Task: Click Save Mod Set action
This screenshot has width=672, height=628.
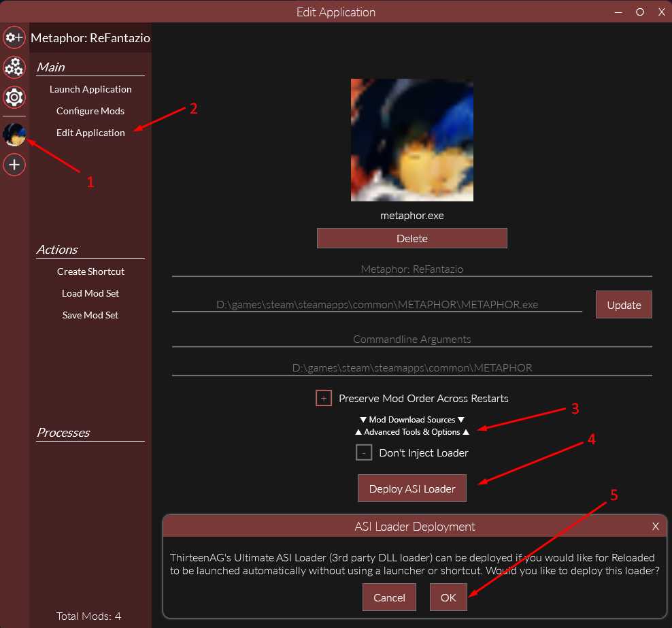Action: click(x=90, y=316)
